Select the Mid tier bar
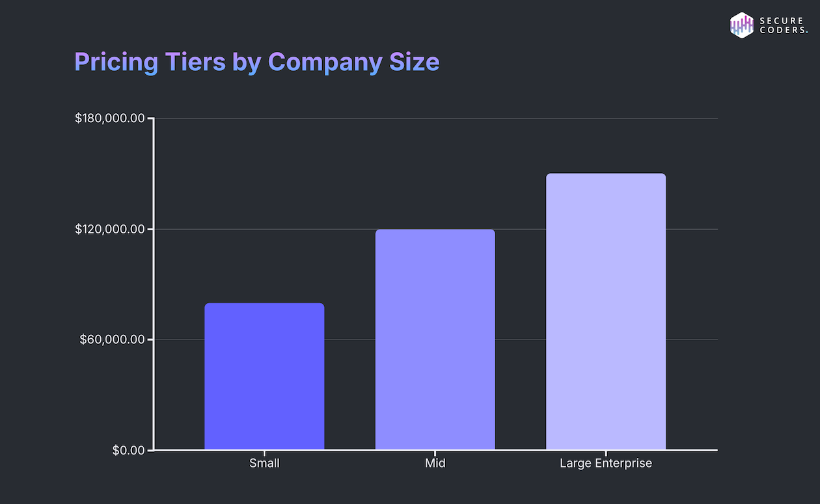 tap(435, 339)
